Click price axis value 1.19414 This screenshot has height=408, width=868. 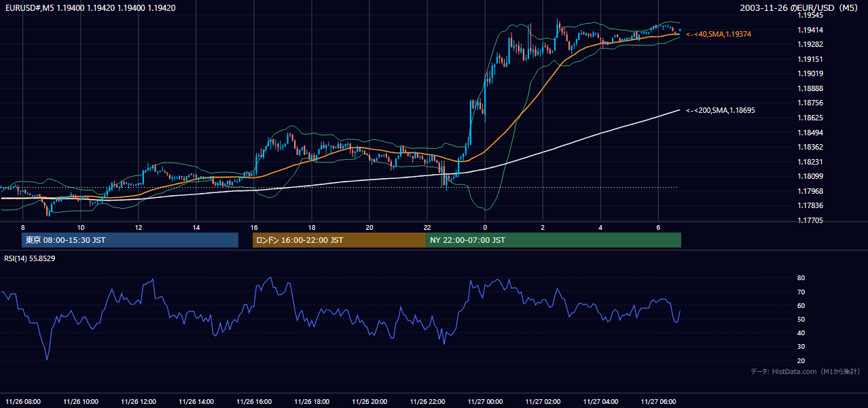click(x=810, y=30)
